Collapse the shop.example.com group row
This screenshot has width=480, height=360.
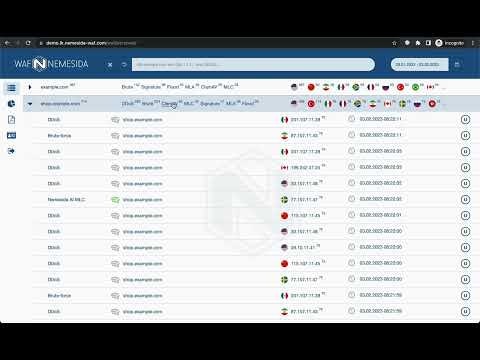(30, 104)
